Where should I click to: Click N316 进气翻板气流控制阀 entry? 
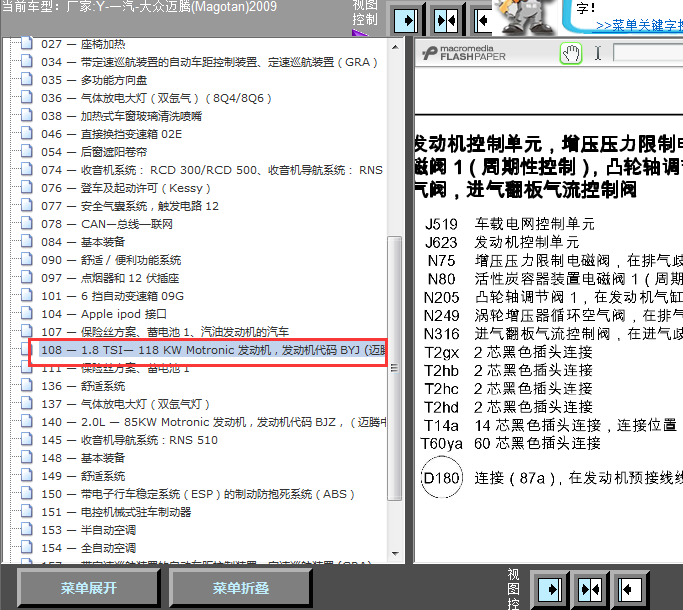point(553,334)
